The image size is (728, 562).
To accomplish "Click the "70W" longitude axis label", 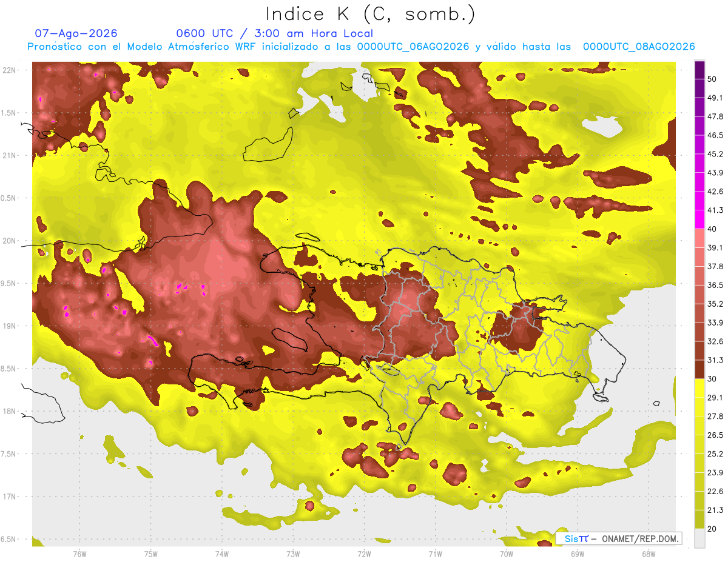I will (x=507, y=555).
